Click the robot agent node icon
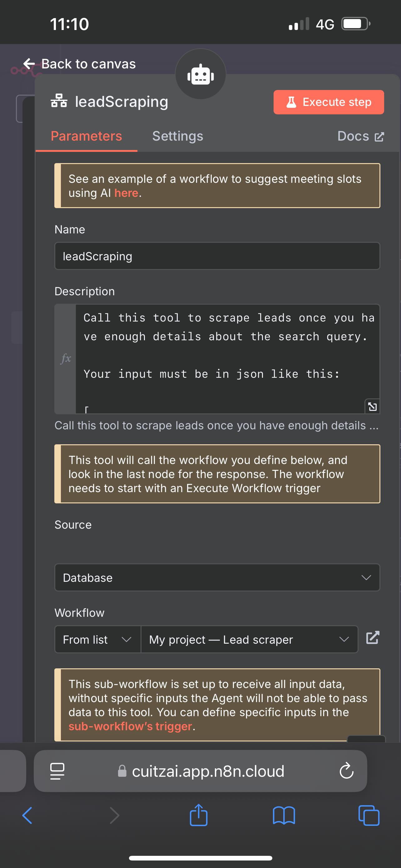This screenshot has height=868, width=401. (201, 74)
